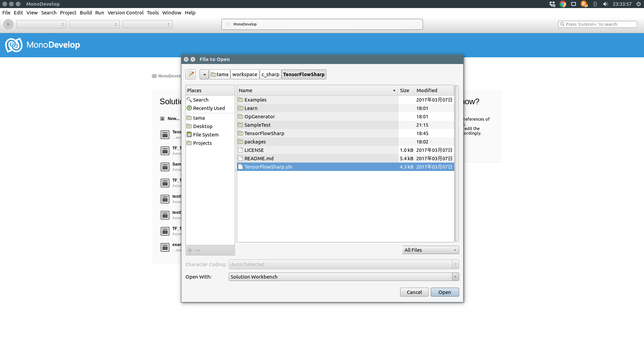
Task: Open the Search menu
Action: click(49, 13)
